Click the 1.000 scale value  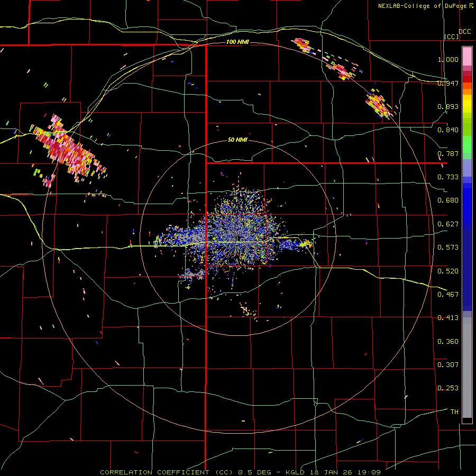pos(448,59)
